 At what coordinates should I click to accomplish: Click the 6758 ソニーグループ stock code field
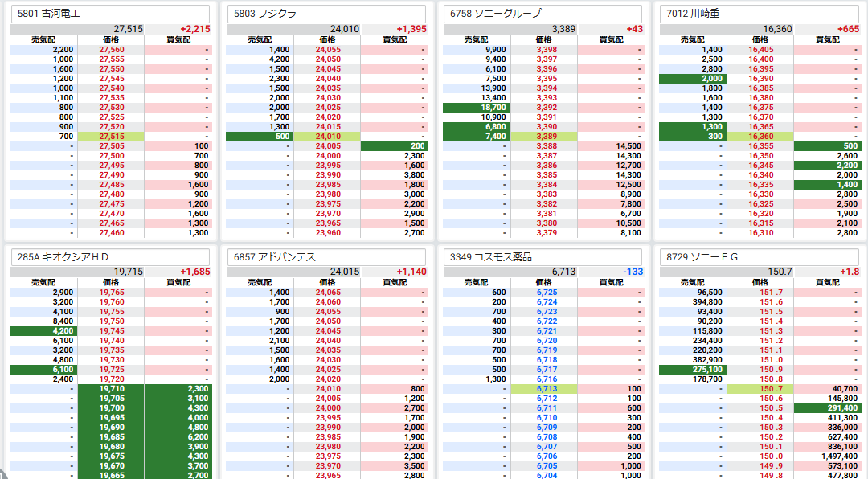pyautogui.click(x=543, y=14)
